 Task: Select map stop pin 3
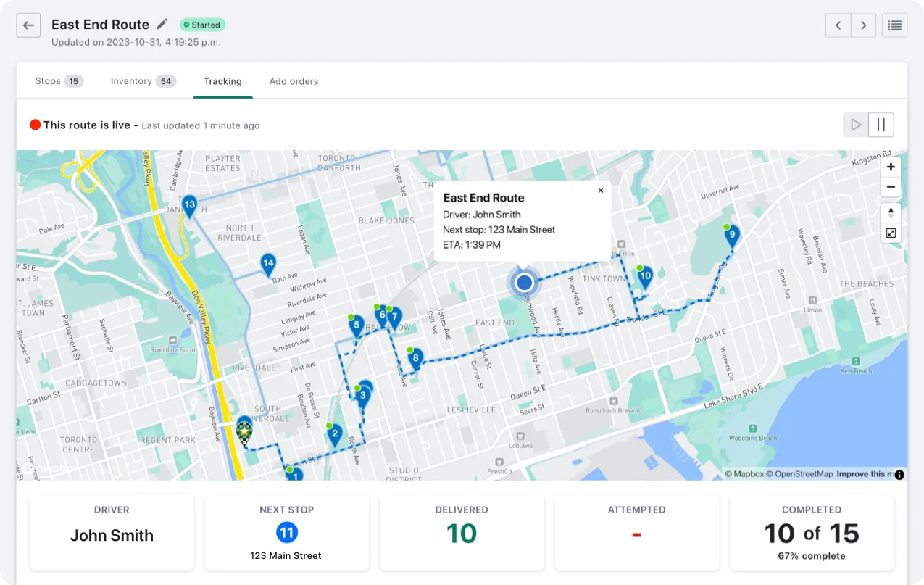[362, 397]
